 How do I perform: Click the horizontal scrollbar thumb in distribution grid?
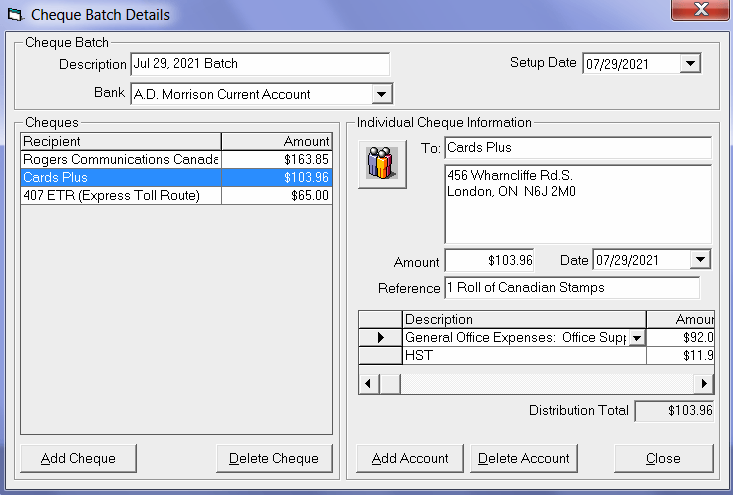pos(390,384)
